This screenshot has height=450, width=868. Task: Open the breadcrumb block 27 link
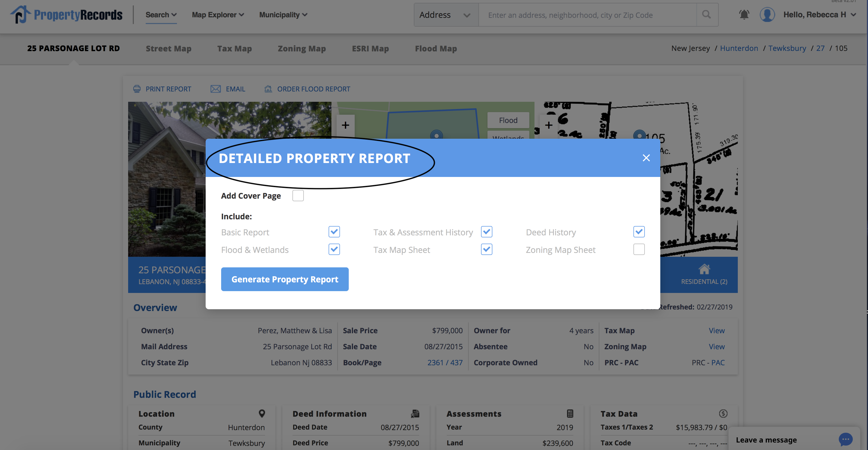[820, 48]
